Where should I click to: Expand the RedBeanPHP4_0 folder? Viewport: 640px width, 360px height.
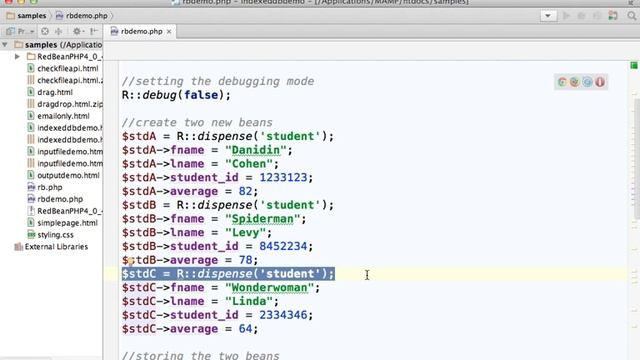pyautogui.click(x=17, y=56)
